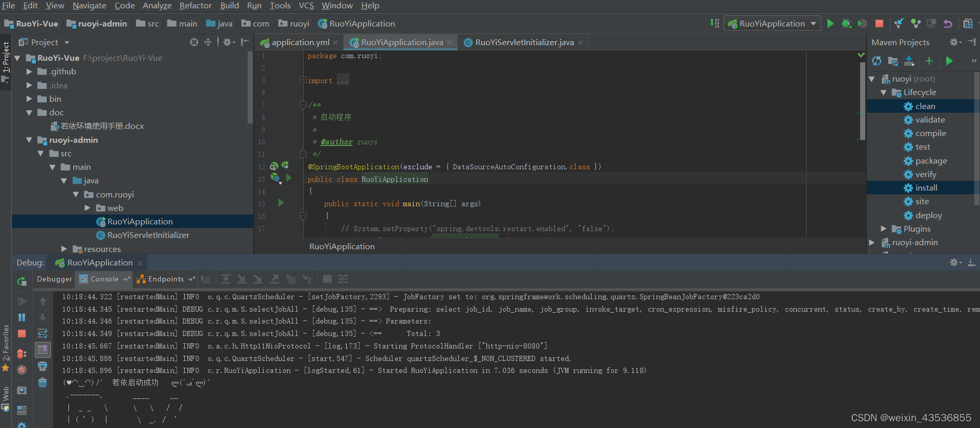Viewport: 980px width, 428px height.
Task: Hide the Maven Projects panel
Action: pyautogui.click(x=972, y=42)
